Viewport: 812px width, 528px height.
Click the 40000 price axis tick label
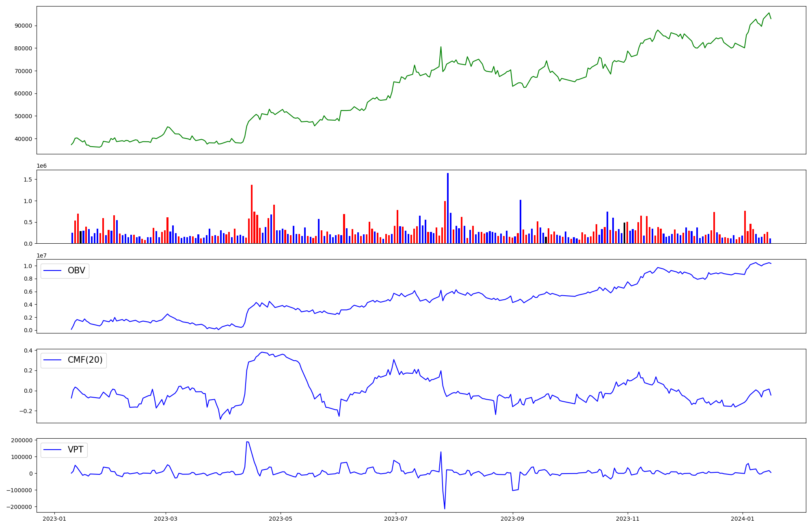[23, 139]
